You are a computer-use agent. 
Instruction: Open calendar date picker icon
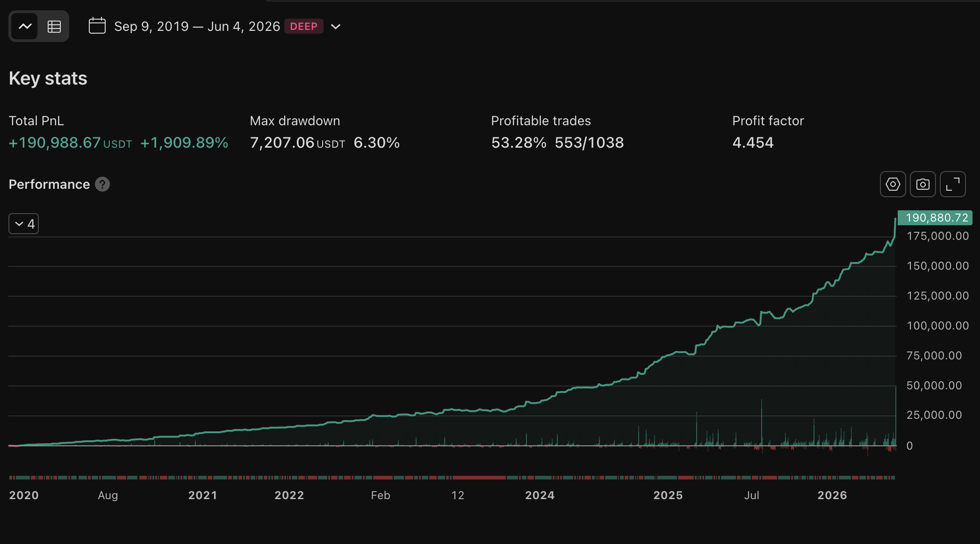click(x=97, y=26)
